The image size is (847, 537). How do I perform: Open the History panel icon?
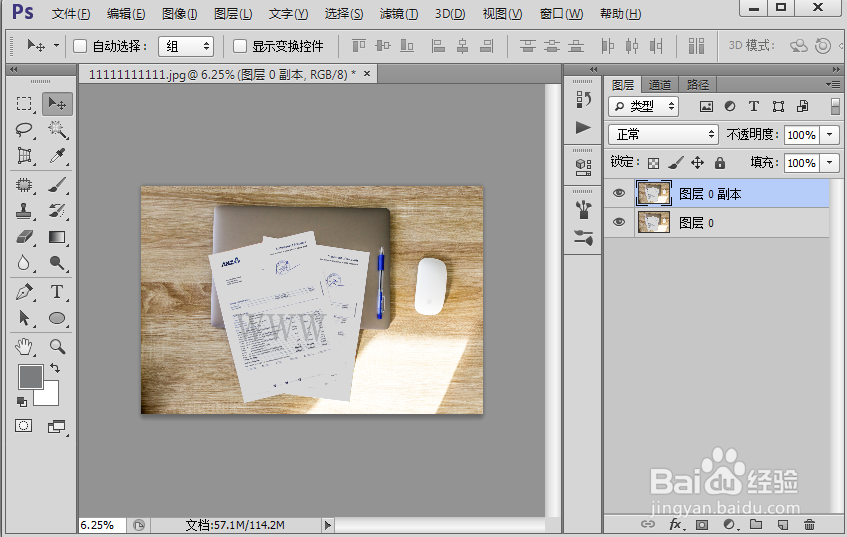click(583, 99)
